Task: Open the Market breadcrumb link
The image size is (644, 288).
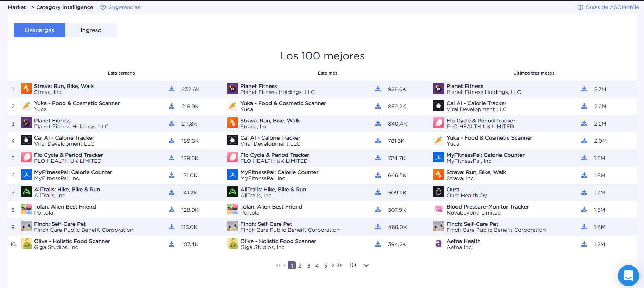Action: pos(17,7)
